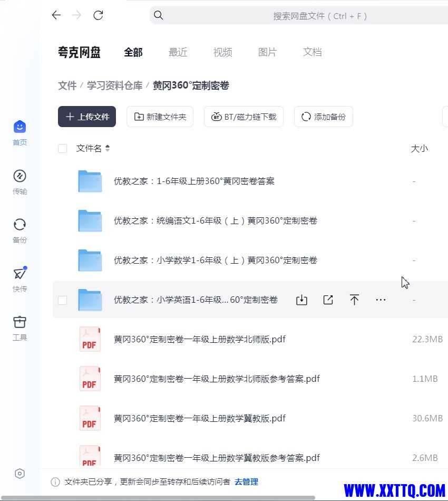Click the 添加备份 button
Viewport: 448px width, 501px height.
pyautogui.click(x=324, y=117)
